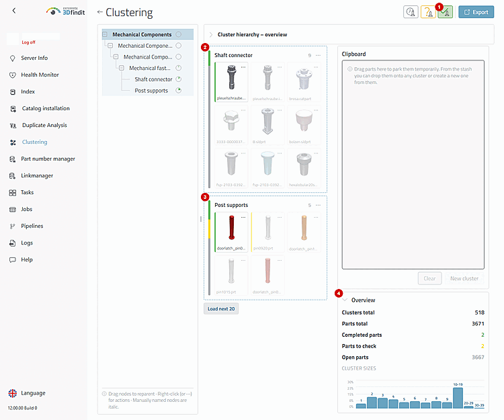
Task: Open Catalog installation page
Action: (x=46, y=108)
